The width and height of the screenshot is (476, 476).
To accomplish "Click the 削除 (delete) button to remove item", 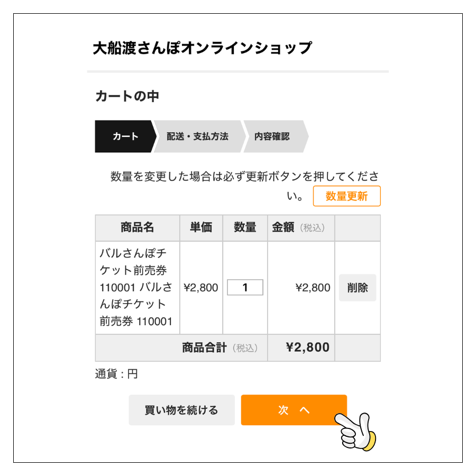I will (357, 287).
